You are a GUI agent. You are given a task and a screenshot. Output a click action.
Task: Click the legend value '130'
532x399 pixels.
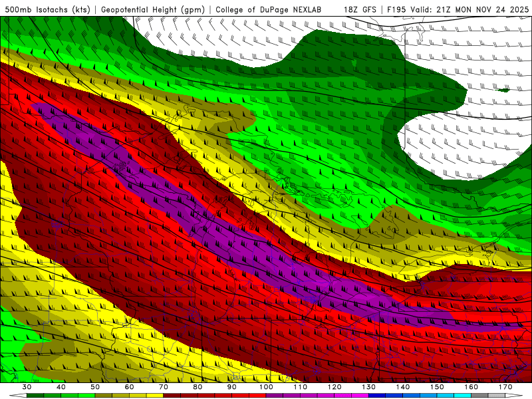tap(369, 387)
